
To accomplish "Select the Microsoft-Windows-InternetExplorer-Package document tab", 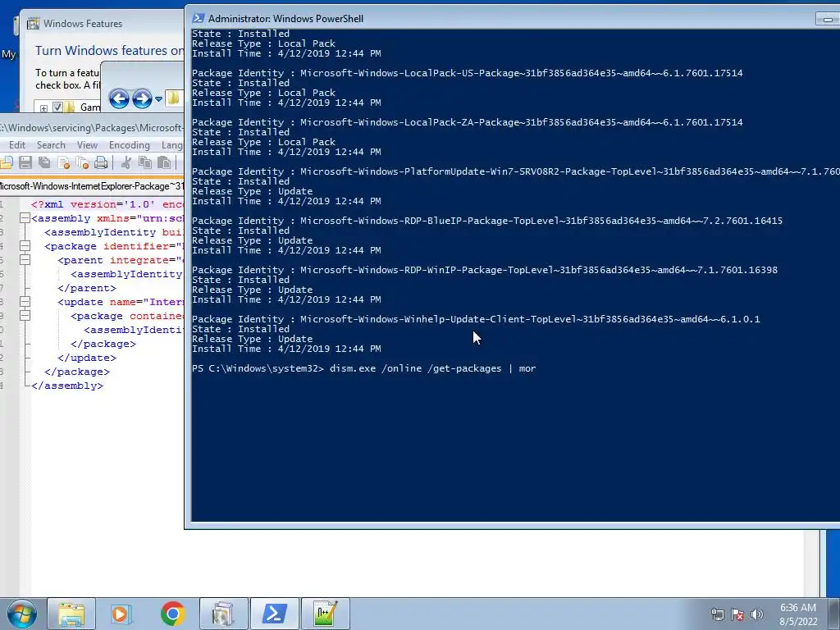I will click(92, 186).
